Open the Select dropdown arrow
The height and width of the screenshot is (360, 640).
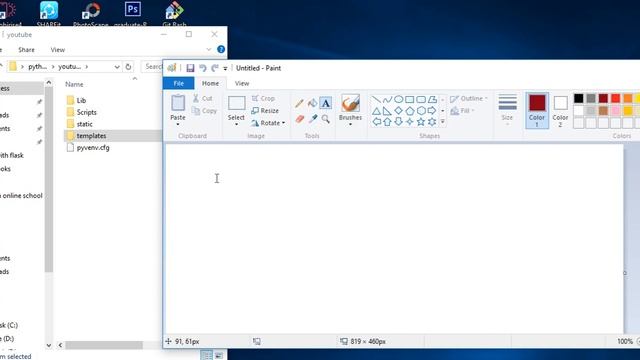[236, 124]
